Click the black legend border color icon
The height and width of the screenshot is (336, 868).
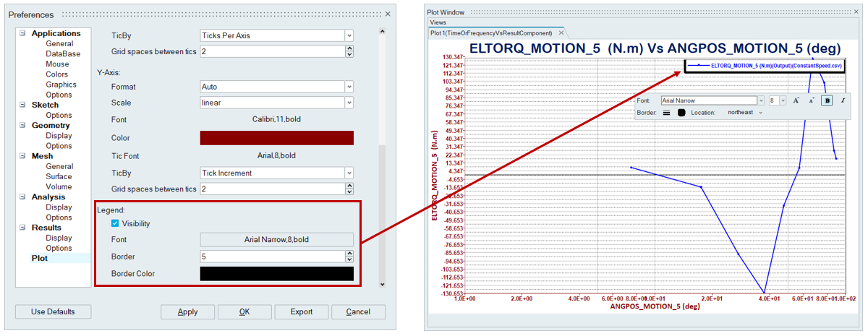click(x=681, y=113)
